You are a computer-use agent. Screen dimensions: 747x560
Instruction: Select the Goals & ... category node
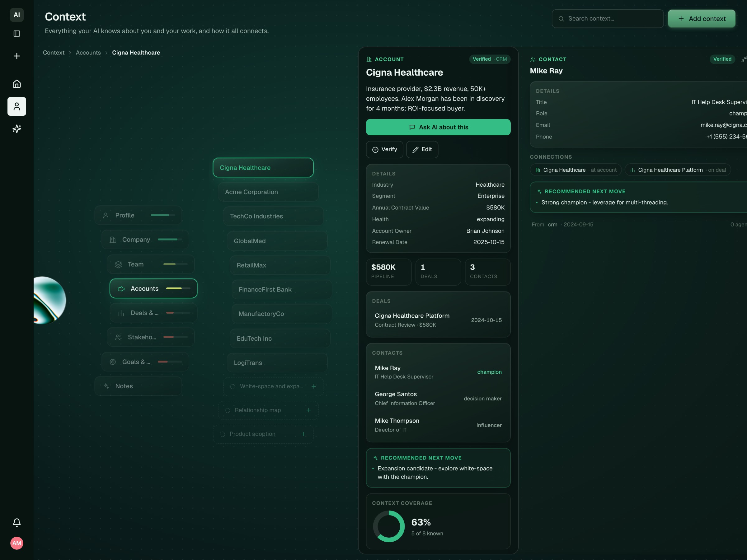(145, 362)
